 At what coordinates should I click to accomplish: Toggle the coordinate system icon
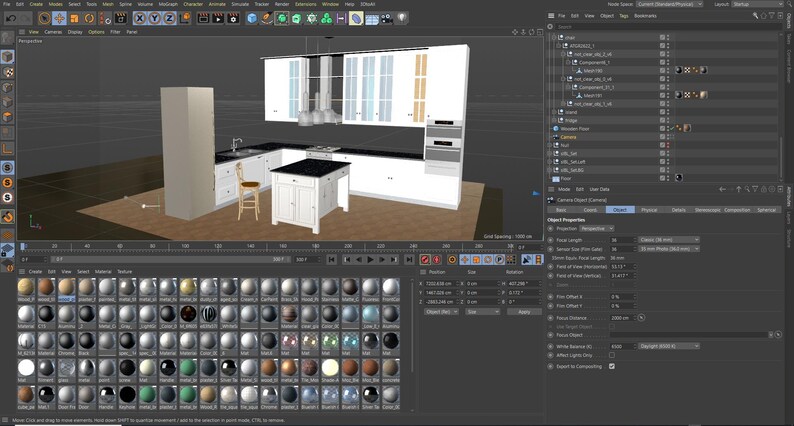(x=184, y=19)
